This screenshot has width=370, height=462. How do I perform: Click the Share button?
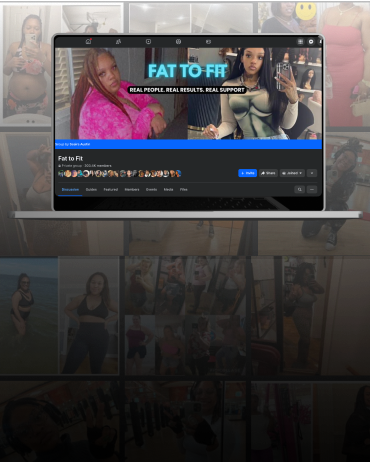click(268, 173)
